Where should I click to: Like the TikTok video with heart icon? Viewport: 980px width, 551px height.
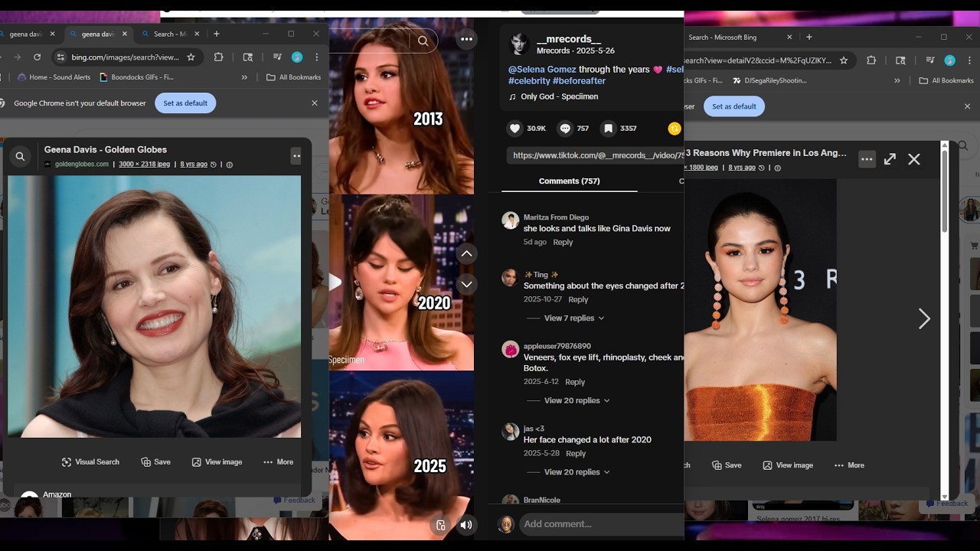[515, 129]
